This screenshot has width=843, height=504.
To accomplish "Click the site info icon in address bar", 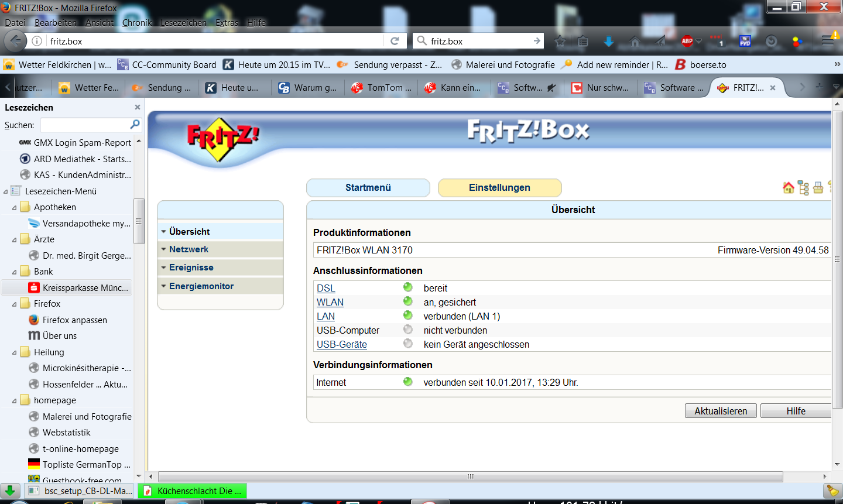I will click(37, 41).
